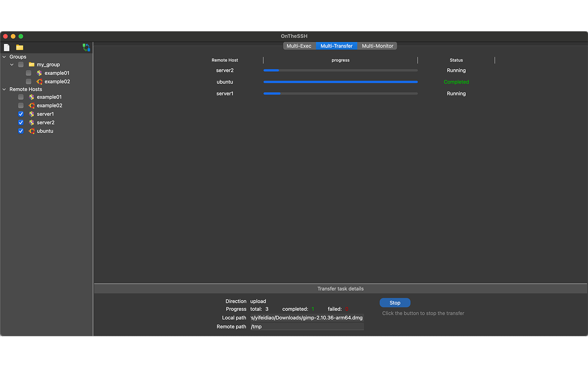Uncheck the server1 host checkbox
Viewport: 588px width, 368px height.
pos(21,114)
